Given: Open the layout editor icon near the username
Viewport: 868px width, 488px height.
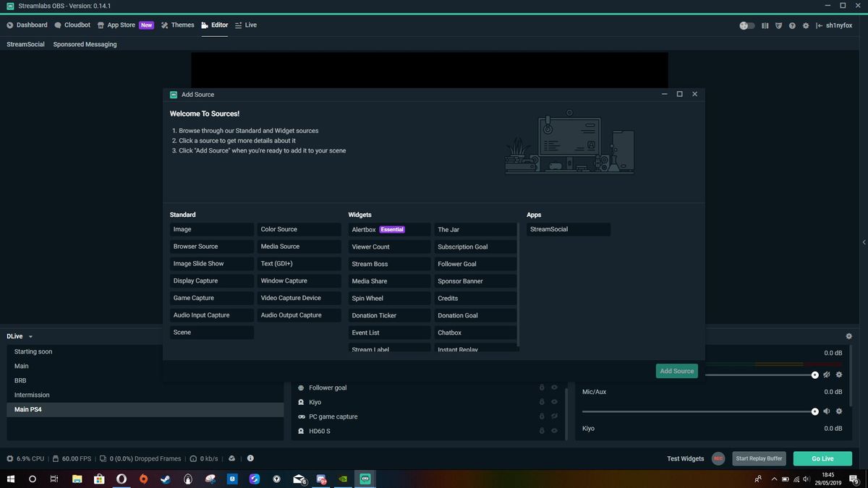Looking at the screenshot, I should (x=765, y=25).
